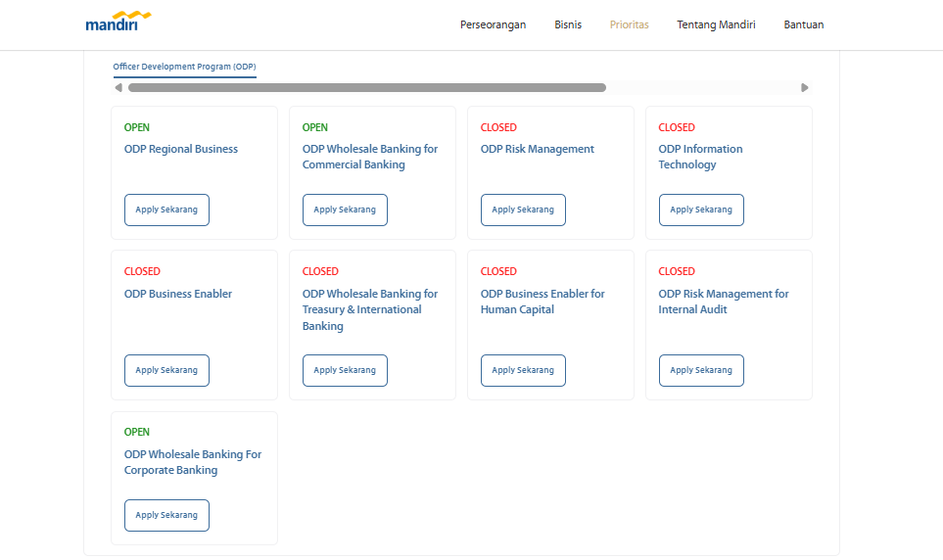
Task: Apply Sekarang for Business Enabler Human Capital
Action: tap(523, 370)
